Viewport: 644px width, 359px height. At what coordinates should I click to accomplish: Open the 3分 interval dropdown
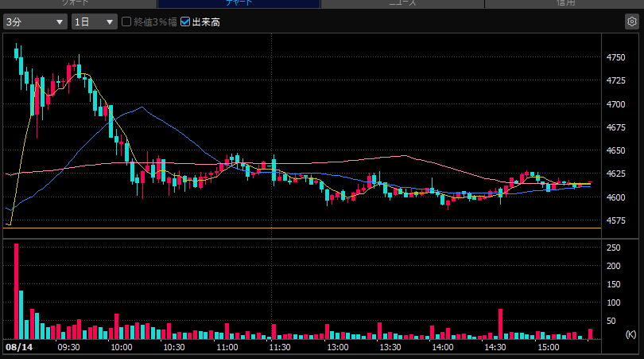(35, 21)
